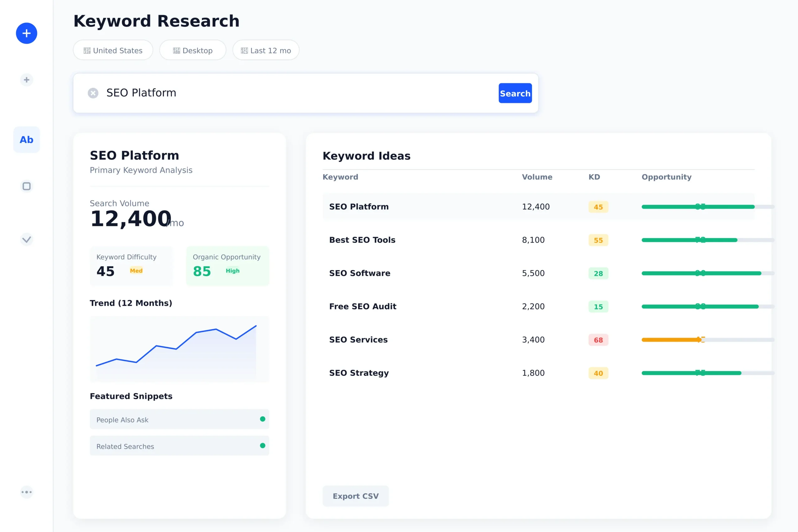Screen dimensions: 798x532
Task: Click the blue plus button in sidebar
Action: [26, 33]
